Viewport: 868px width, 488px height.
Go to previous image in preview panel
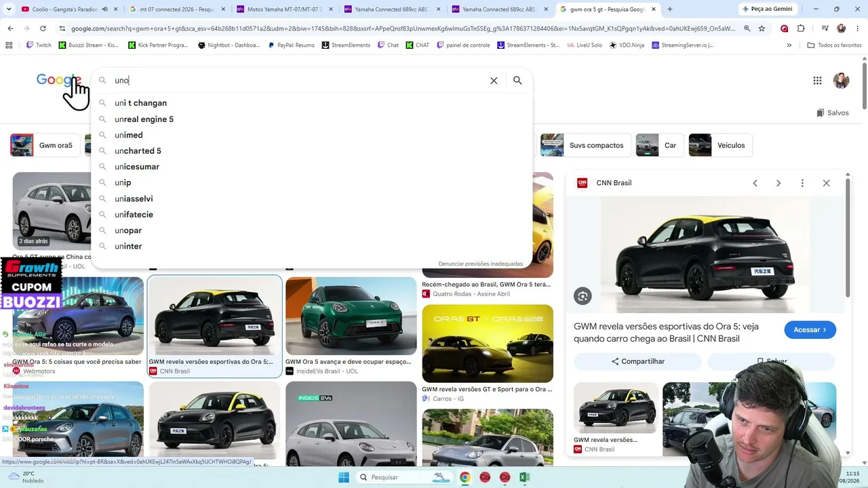[755, 183]
